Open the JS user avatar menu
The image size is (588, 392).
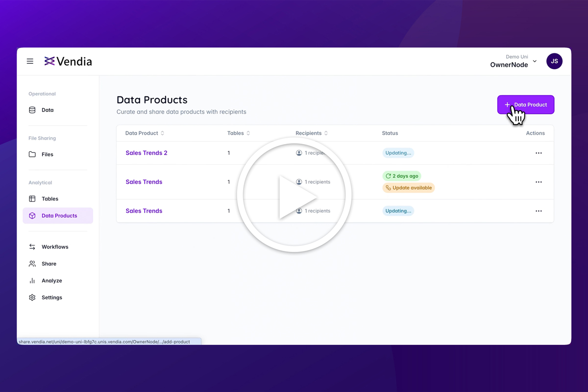[554, 61]
